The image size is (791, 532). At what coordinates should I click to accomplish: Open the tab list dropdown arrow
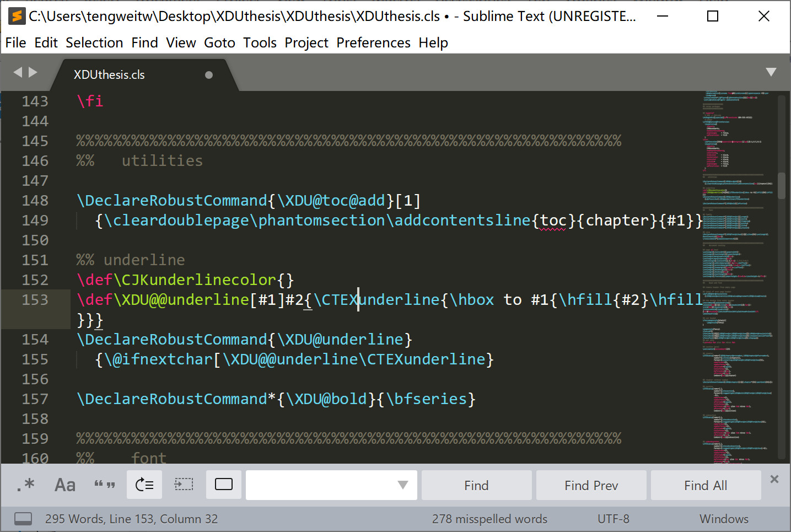771,72
